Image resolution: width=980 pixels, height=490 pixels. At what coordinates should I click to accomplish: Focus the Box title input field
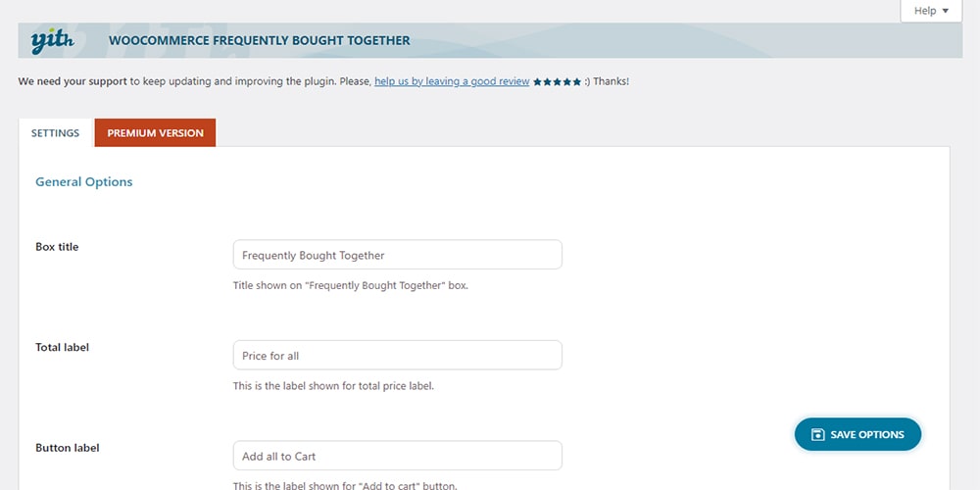[398, 255]
